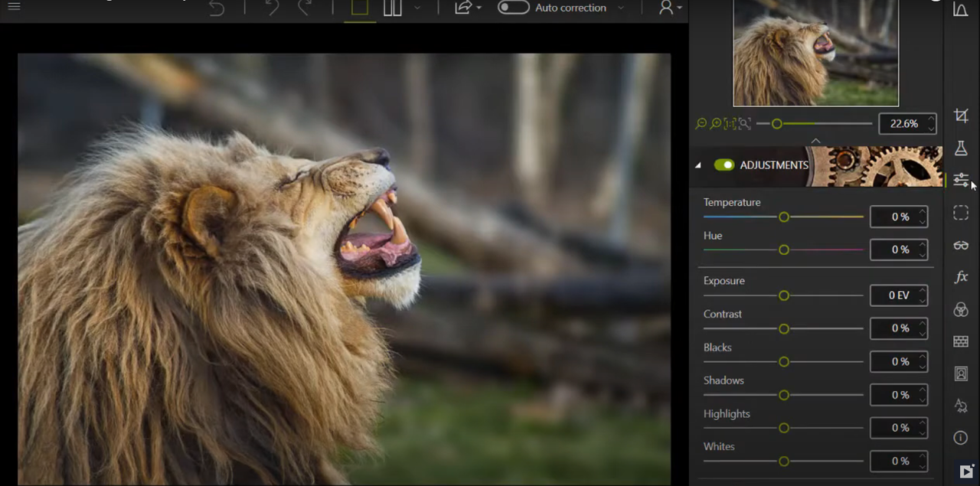Click the Exposure slider handle

point(783,295)
